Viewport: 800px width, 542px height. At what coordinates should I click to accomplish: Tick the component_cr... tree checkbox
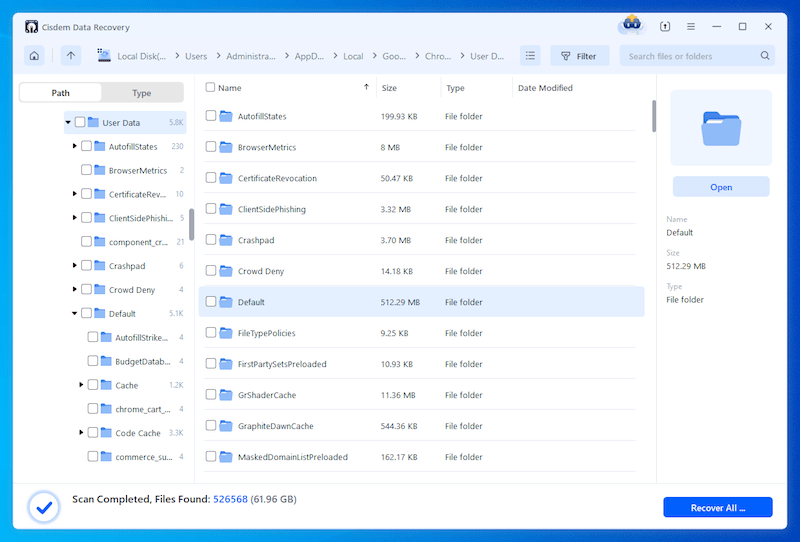(86, 241)
